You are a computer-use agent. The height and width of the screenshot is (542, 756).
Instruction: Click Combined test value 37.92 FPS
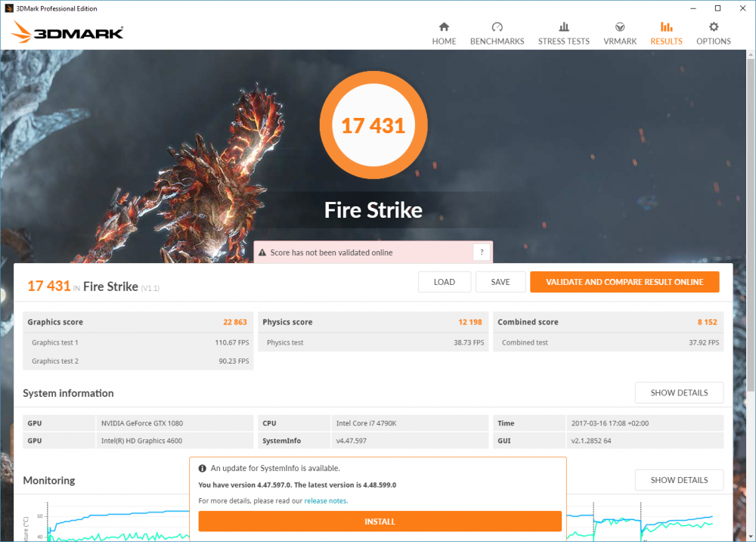(704, 342)
